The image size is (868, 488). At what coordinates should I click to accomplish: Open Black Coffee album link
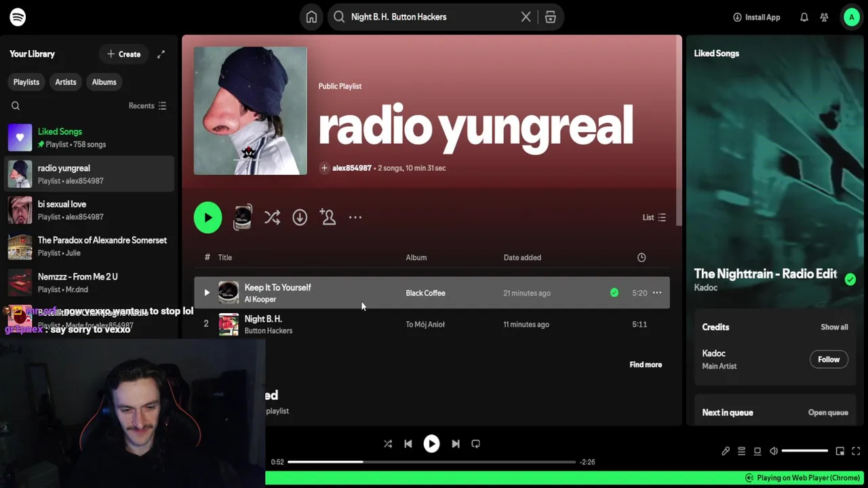pos(425,293)
